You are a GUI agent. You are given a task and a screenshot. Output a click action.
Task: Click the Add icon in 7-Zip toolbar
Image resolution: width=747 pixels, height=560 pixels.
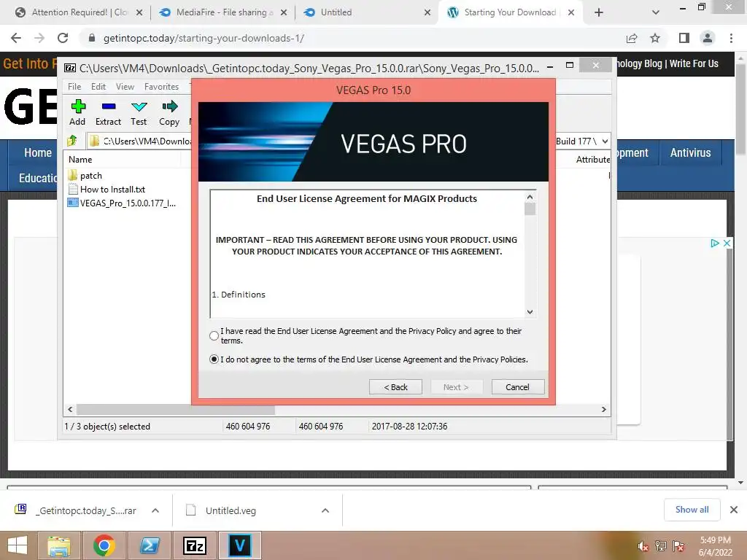coord(77,112)
